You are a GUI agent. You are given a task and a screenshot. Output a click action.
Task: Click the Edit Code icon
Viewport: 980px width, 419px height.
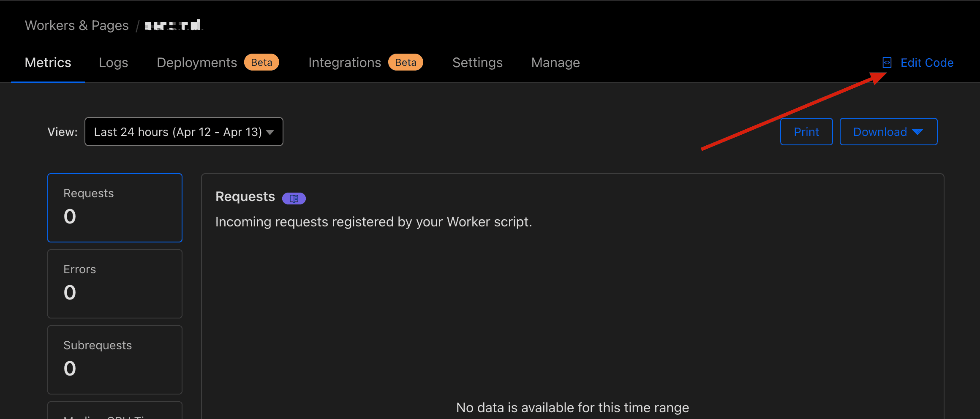click(x=887, y=63)
